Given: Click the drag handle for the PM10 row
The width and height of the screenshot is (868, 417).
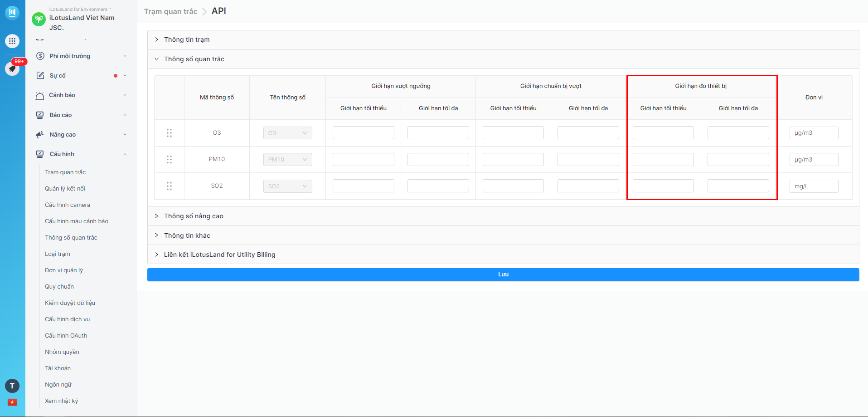Looking at the screenshot, I should pyautogui.click(x=169, y=159).
